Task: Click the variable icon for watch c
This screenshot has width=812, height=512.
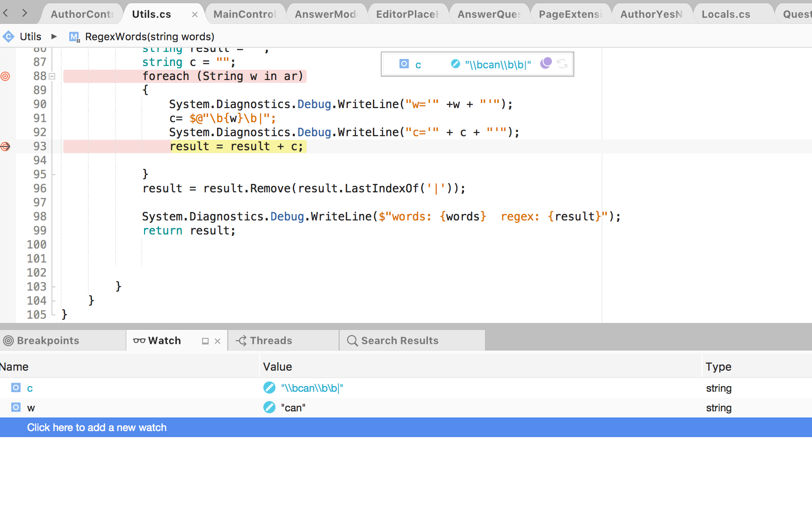Action: 16,388
